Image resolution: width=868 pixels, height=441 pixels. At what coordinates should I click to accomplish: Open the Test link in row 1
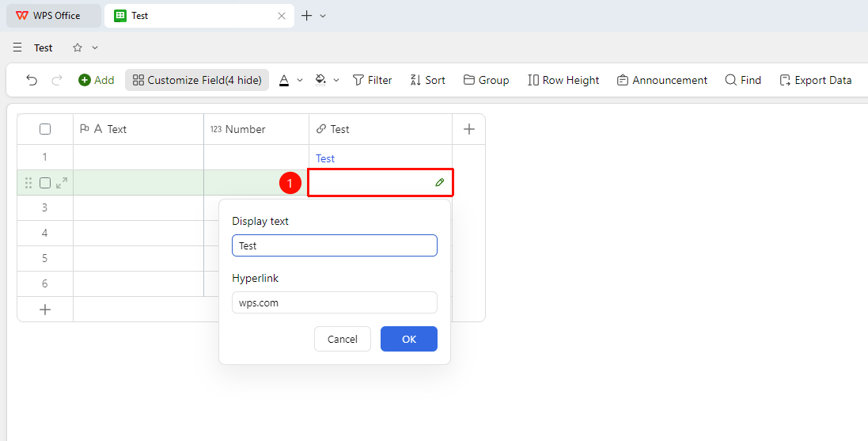coord(325,158)
